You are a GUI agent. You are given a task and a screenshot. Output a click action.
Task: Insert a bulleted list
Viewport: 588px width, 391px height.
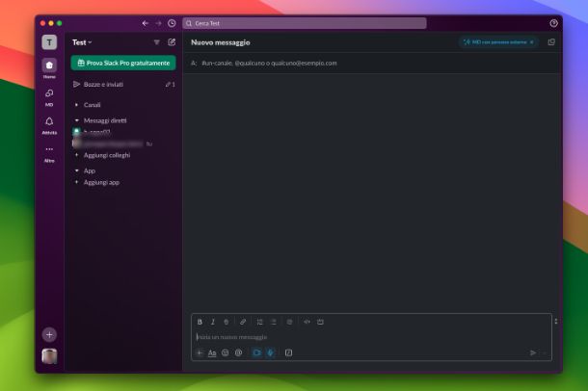click(x=274, y=322)
